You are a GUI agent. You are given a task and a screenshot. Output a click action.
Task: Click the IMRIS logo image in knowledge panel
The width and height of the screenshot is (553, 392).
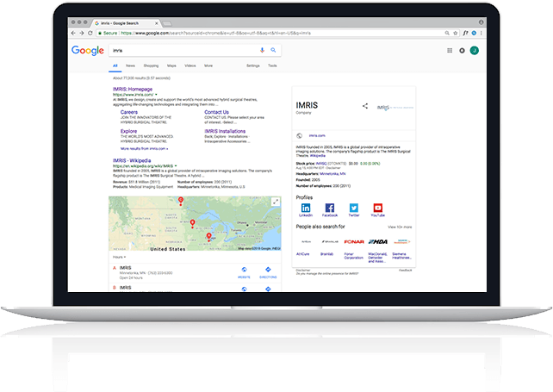[395, 107]
